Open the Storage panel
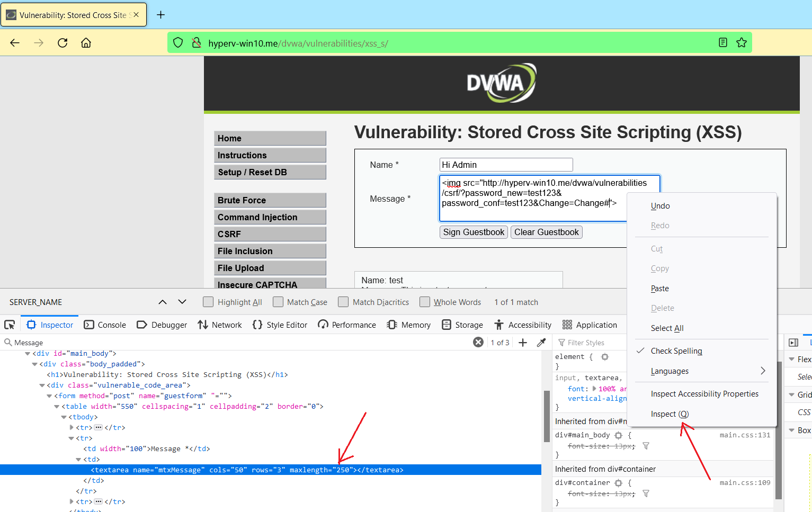The height and width of the screenshot is (512, 812). [462, 325]
